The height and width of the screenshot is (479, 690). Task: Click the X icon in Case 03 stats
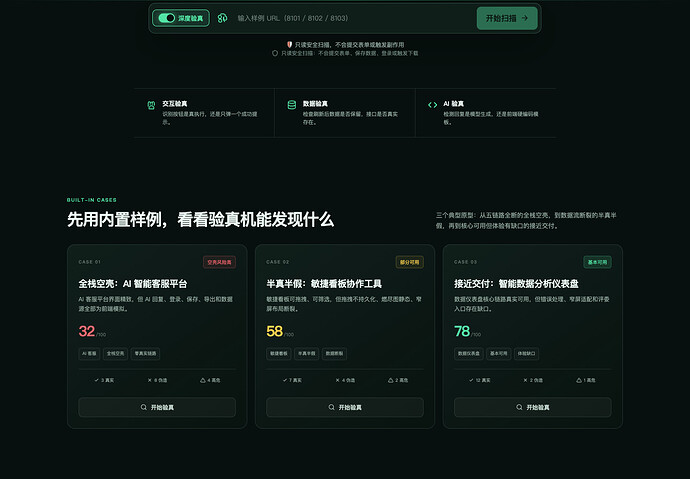coord(525,380)
